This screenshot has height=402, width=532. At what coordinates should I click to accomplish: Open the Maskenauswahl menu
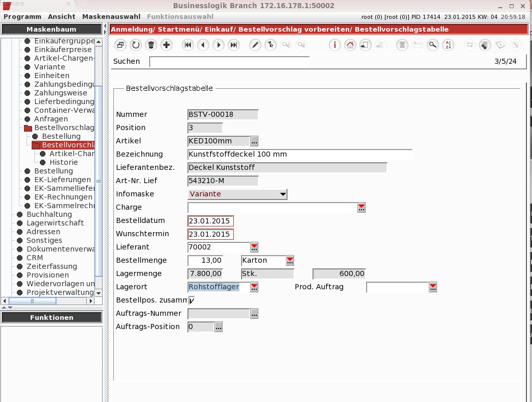(x=111, y=17)
